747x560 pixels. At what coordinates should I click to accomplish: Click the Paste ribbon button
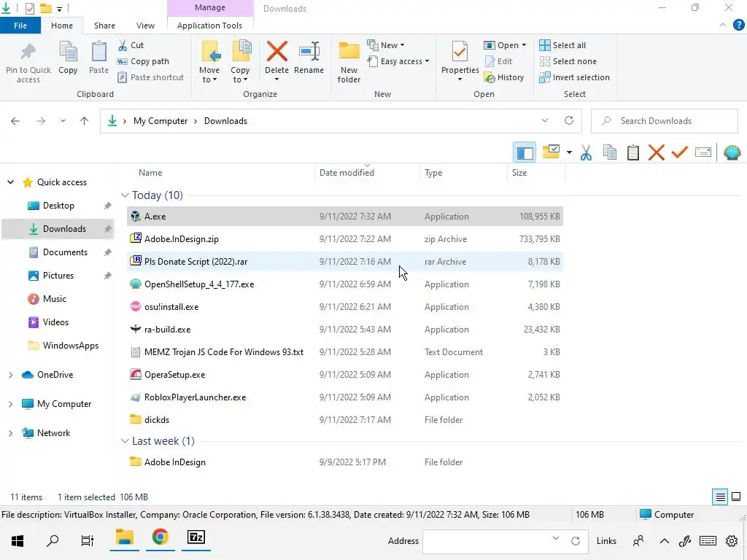point(98,58)
